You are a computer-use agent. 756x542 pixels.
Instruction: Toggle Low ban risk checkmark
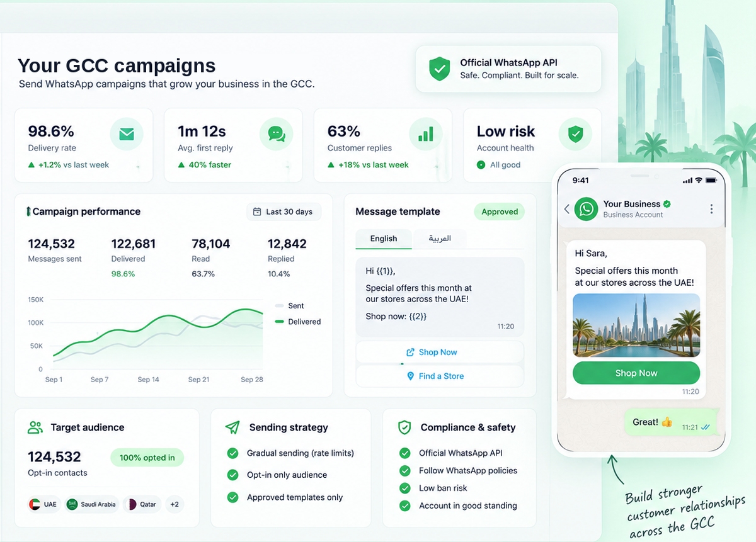[405, 488]
